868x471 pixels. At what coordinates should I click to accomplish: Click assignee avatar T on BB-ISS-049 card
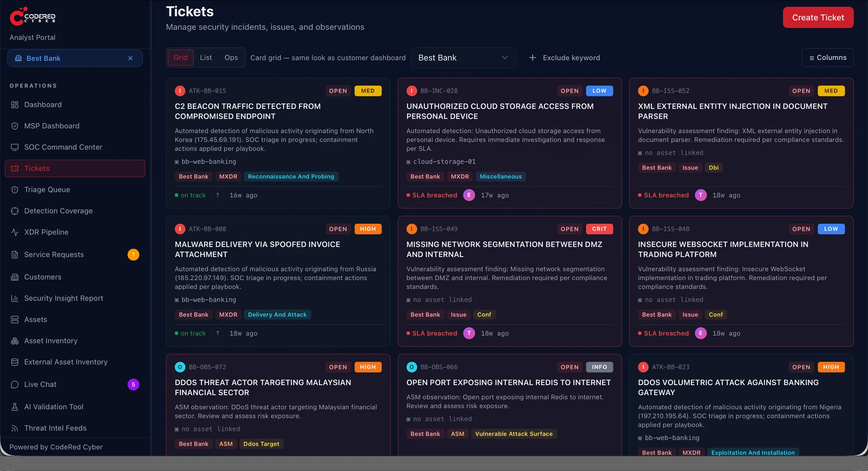coord(469,333)
